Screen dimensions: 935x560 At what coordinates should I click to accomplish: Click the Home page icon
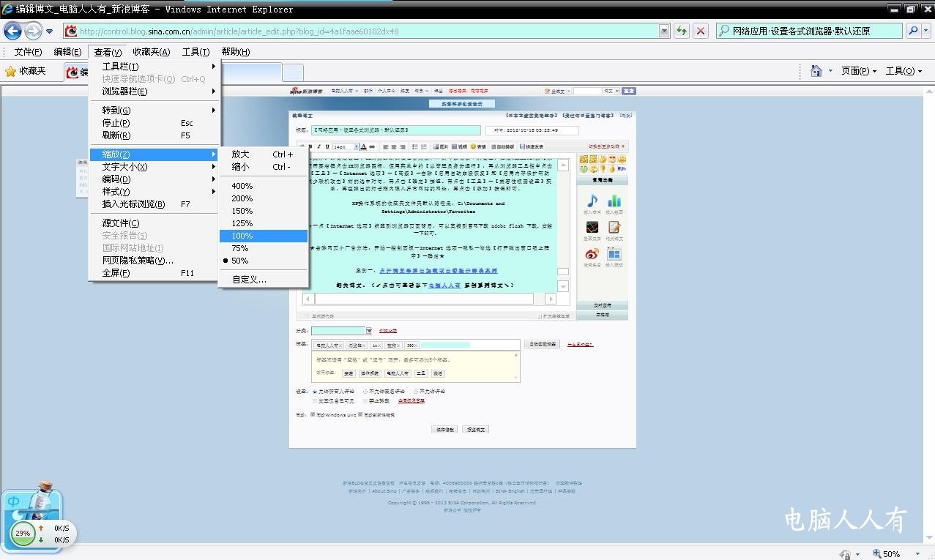coord(816,71)
